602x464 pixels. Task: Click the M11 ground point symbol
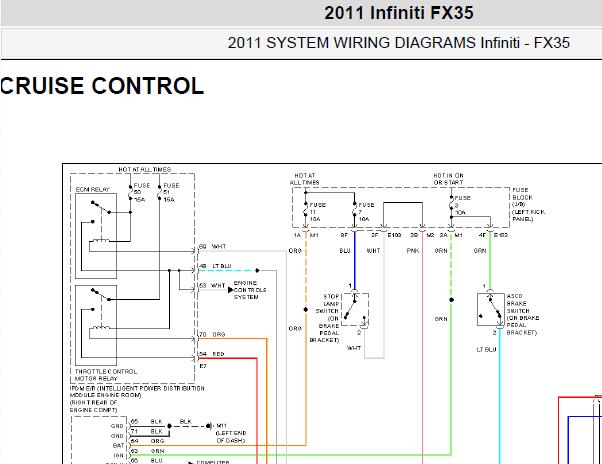(x=208, y=426)
